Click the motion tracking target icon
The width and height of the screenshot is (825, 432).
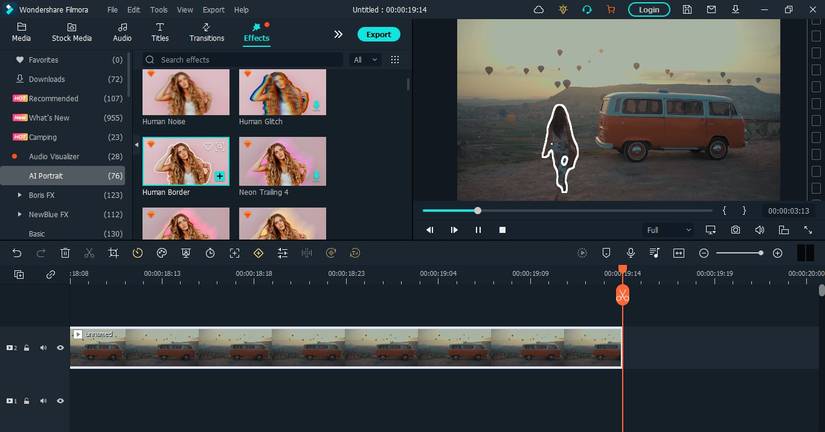pos(234,253)
